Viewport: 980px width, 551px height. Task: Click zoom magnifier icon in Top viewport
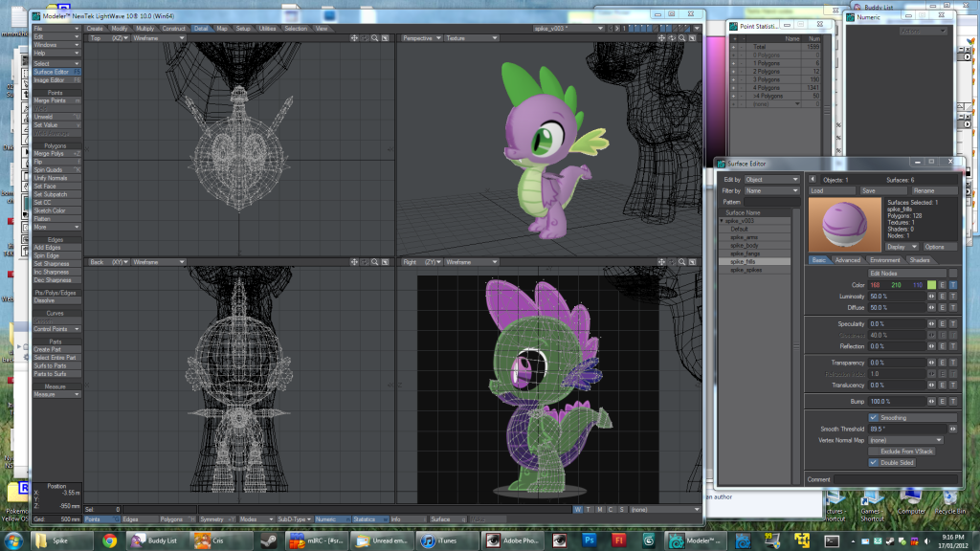pos(374,38)
